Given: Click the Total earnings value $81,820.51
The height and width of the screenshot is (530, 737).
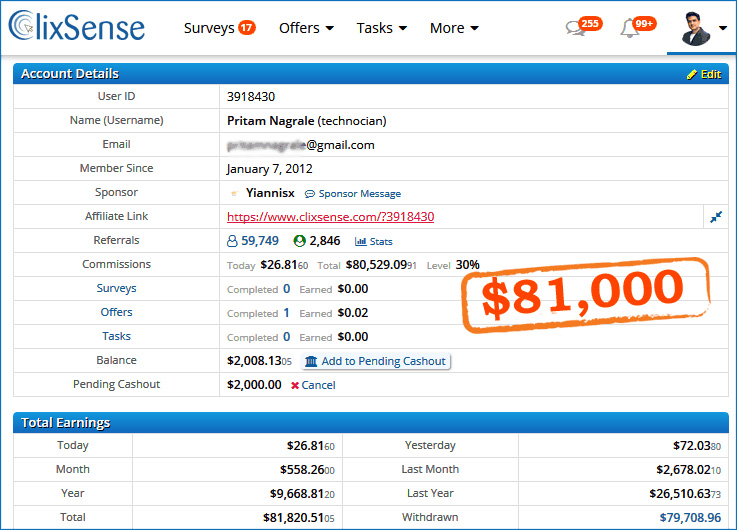Looking at the screenshot, I should 298,517.
